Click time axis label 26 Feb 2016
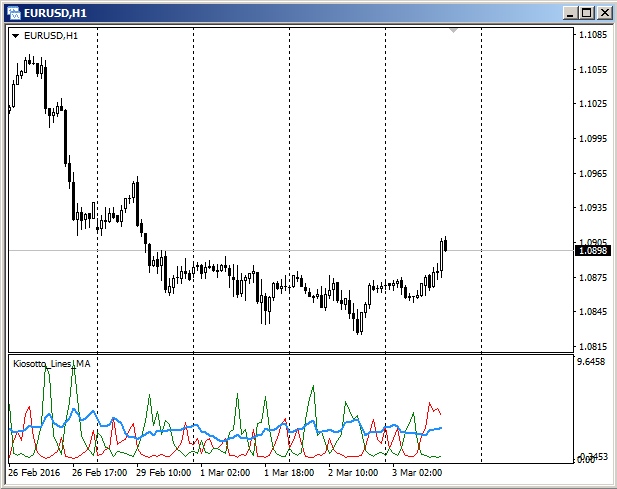 pos(34,472)
